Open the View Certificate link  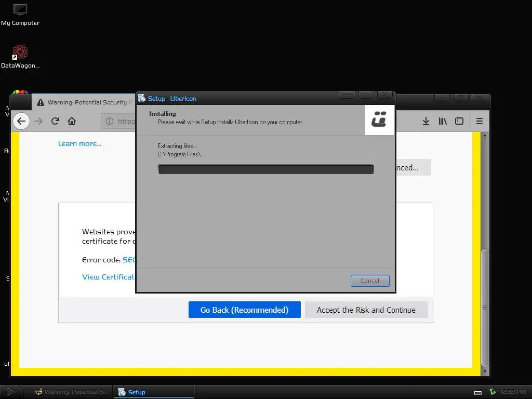click(x=109, y=277)
